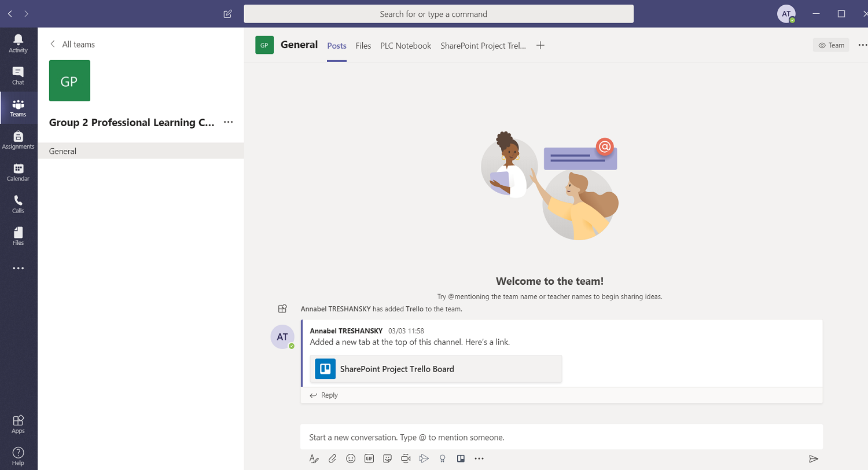The height and width of the screenshot is (470, 868).
Task: Switch to the Posts tab
Action: [337, 46]
